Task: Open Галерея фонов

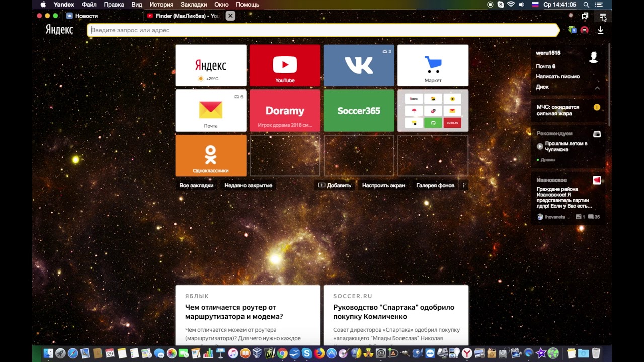Action: tap(435, 185)
